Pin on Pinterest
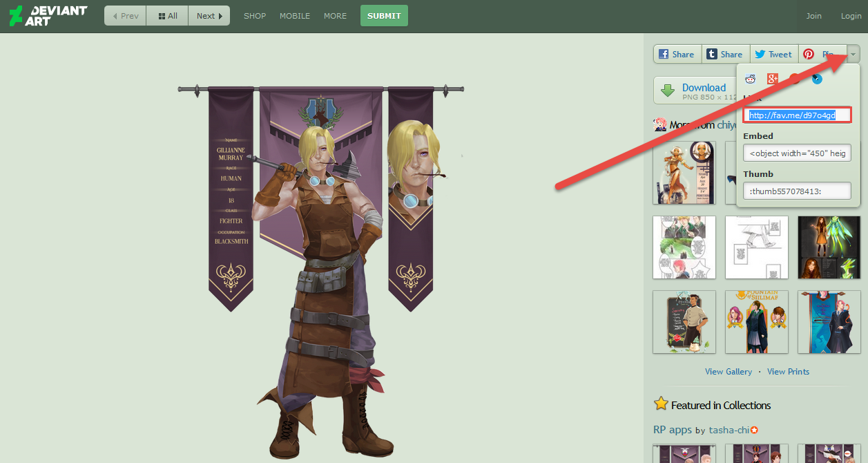 (x=819, y=55)
